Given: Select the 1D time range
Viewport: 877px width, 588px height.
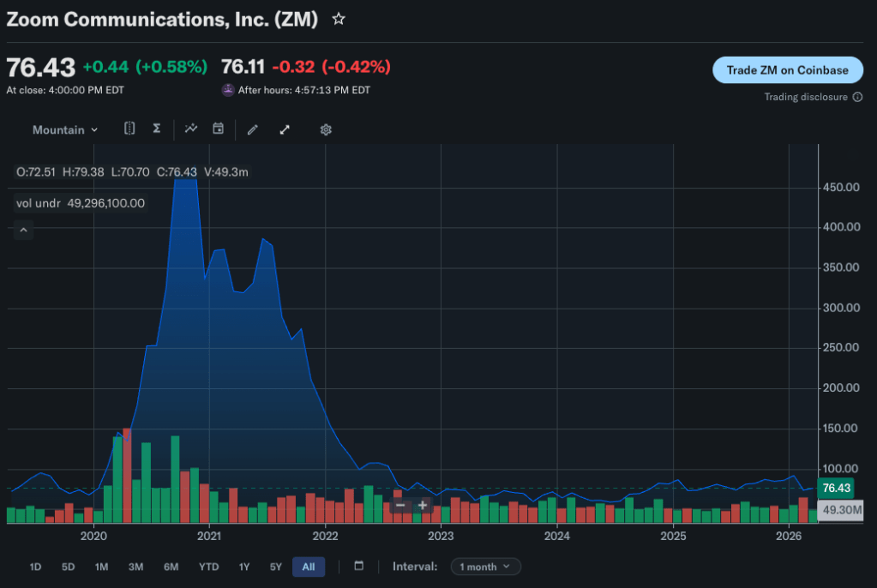Looking at the screenshot, I should tap(35, 567).
